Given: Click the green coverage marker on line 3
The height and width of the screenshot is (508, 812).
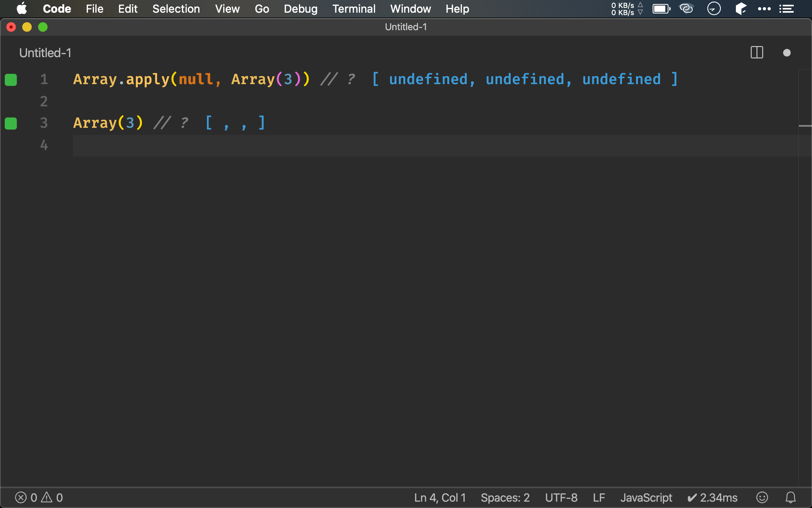Looking at the screenshot, I should coord(11,123).
